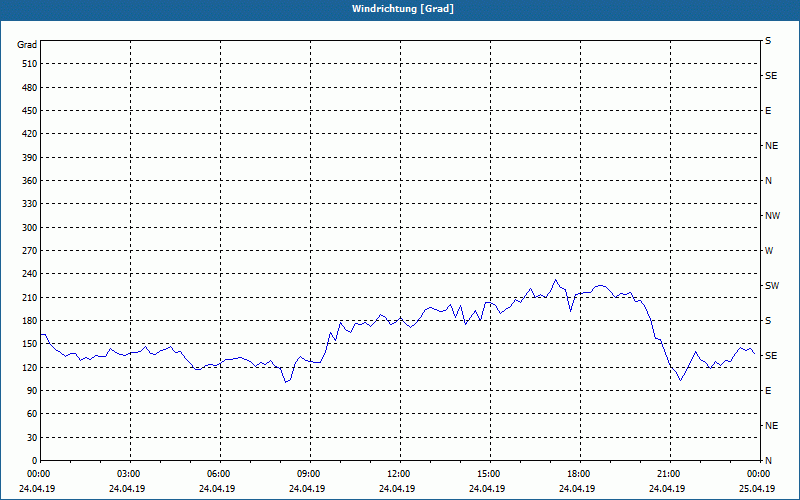Click the "Grad" unit label on left axis
This screenshot has width=800, height=500.
(x=27, y=45)
